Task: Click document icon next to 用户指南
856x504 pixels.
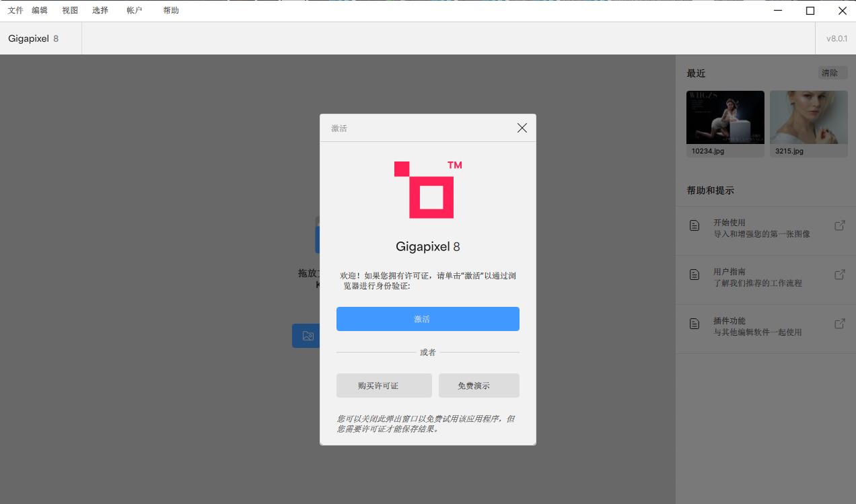Action: tap(694, 275)
